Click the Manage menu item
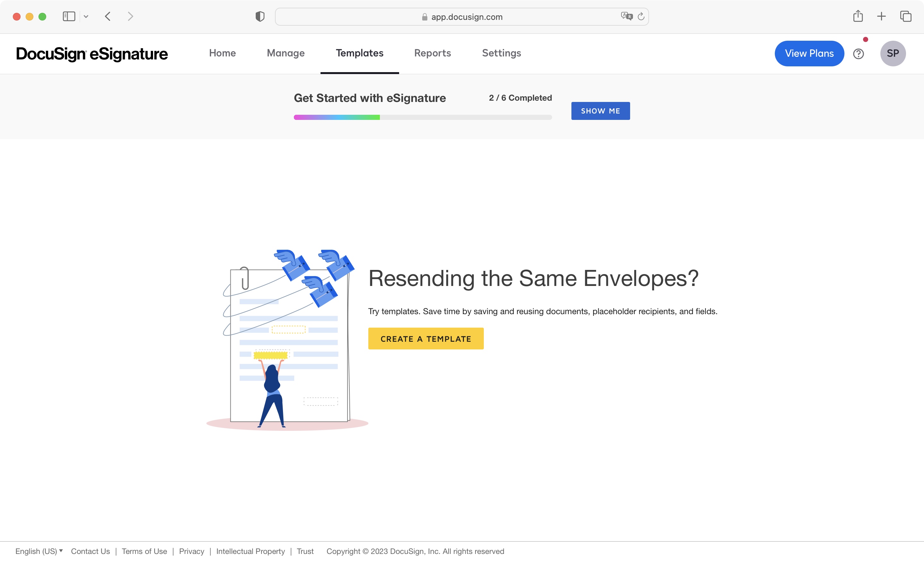The width and height of the screenshot is (924, 561). click(x=285, y=54)
